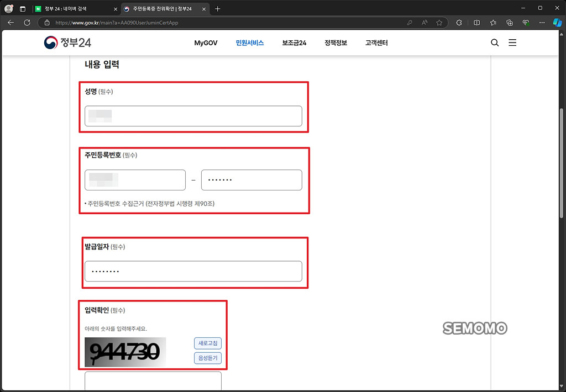
Task: Close the 주민등록증 진위확인 tab
Action: (x=203, y=9)
